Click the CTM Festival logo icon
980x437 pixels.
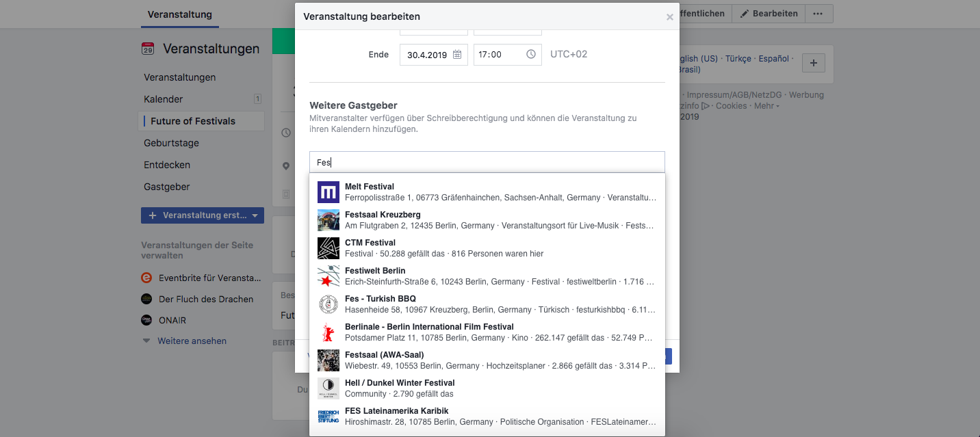(328, 248)
